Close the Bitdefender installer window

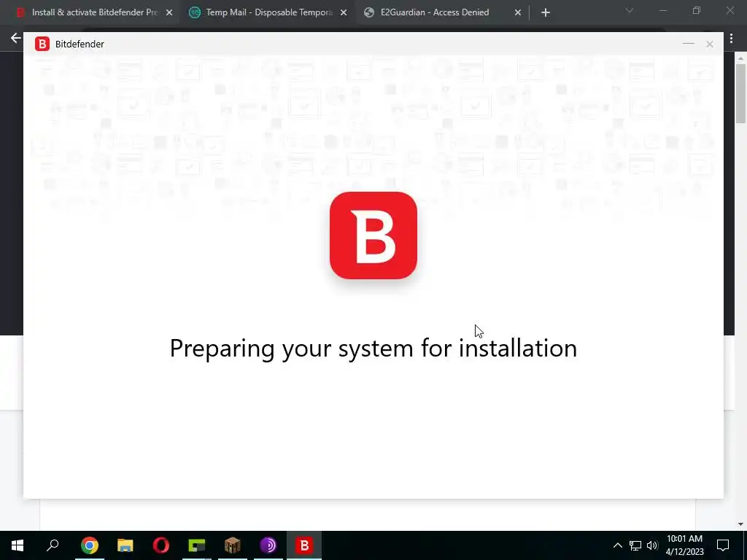click(x=710, y=44)
